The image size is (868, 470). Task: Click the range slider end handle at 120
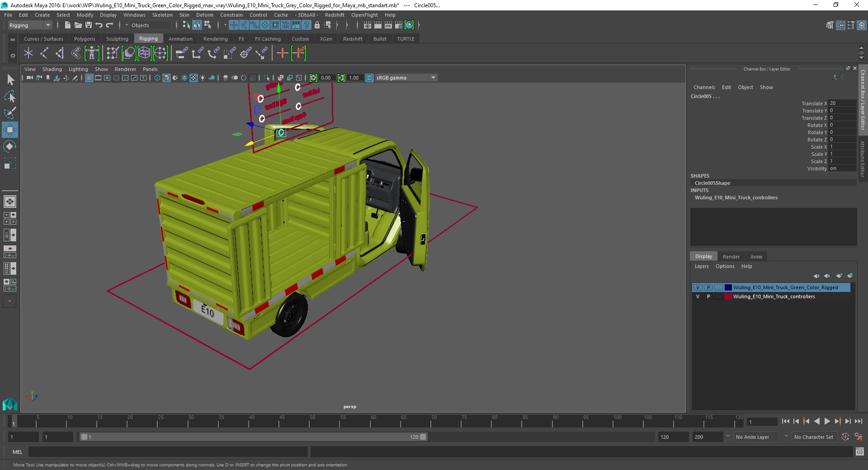[x=423, y=437]
